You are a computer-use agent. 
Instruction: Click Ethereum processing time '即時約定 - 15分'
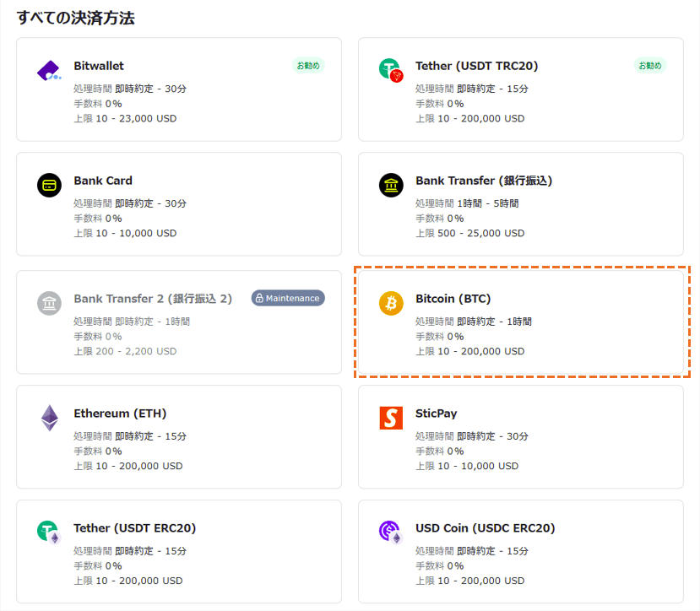click(x=151, y=435)
